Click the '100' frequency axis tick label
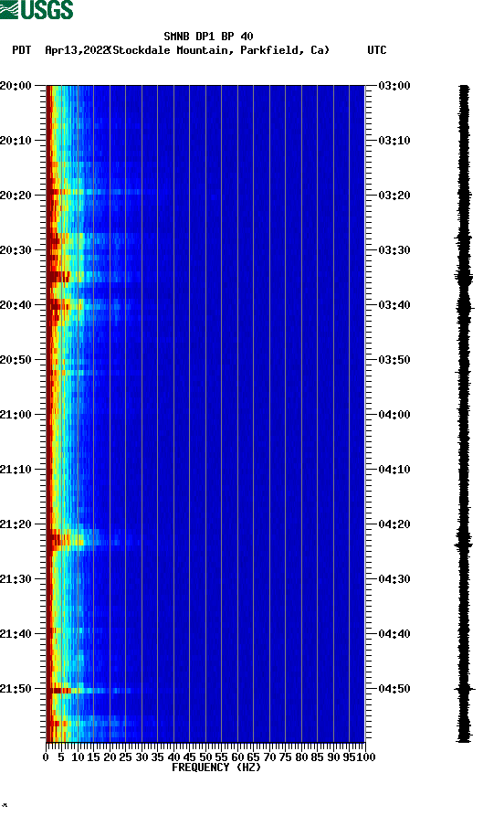The image size is (504, 815). click(x=366, y=757)
